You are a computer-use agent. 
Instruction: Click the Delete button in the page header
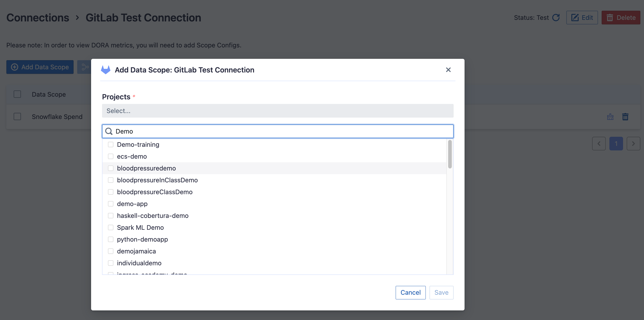coord(621,18)
